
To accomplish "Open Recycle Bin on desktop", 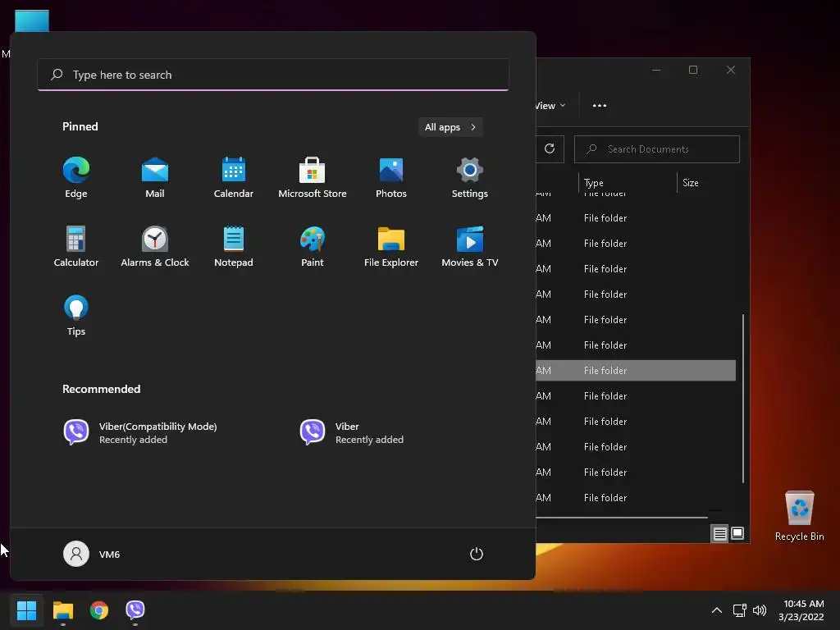I will coord(799,516).
